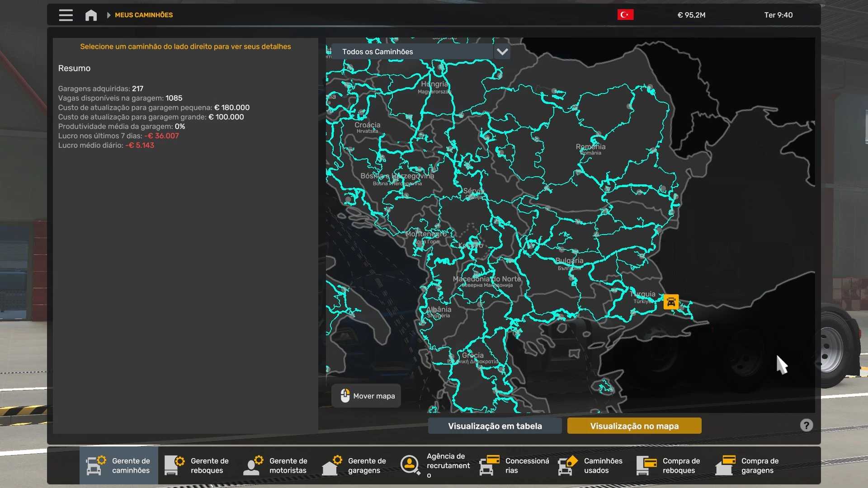Open Compra de garagens shop
The width and height of the screenshot is (868, 488).
[x=748, y=465]
